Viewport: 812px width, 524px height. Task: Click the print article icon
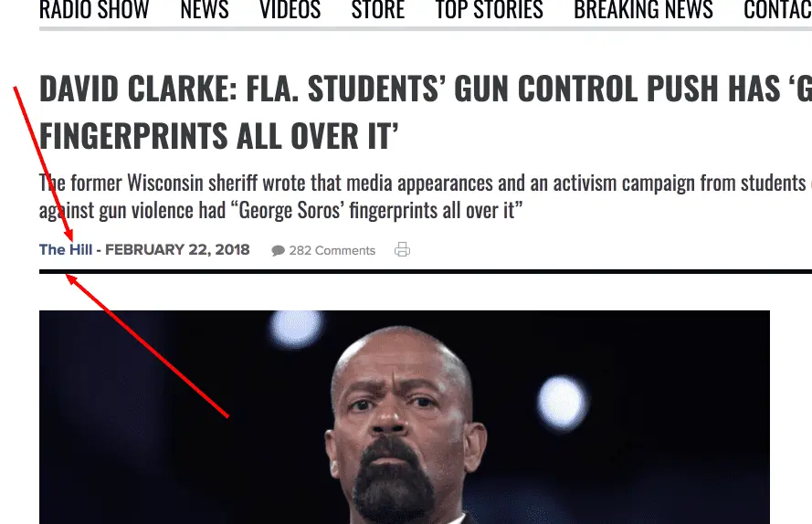403,249
